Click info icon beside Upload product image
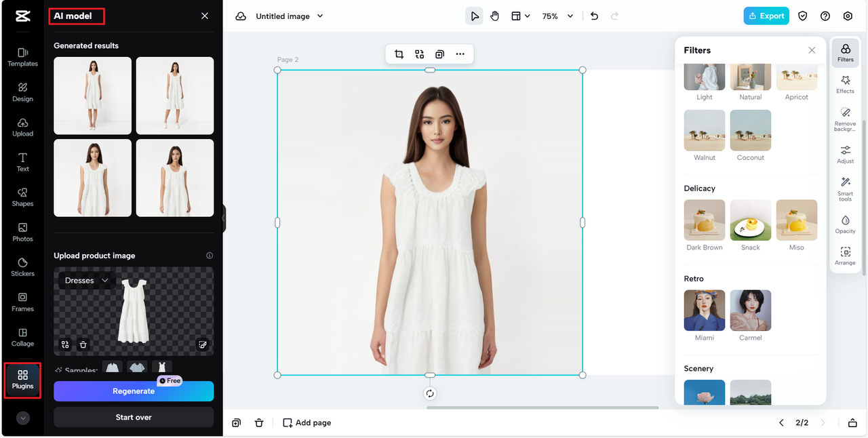Viewport: 868px width, 438px height. click(x=210, y=256)
